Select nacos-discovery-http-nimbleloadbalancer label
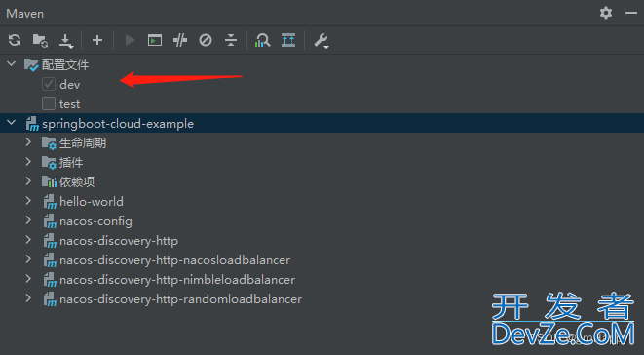 coord(177,280)
